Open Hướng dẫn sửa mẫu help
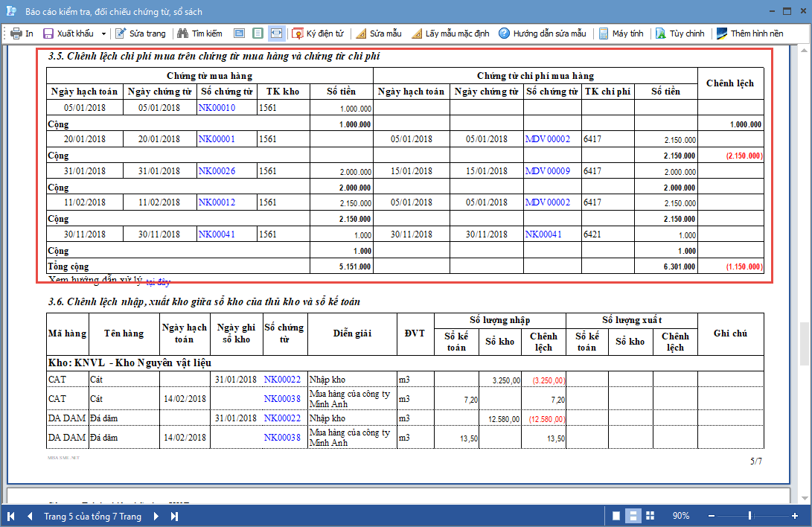Image resolution: width=812 pixels, height=527 pixels. point(543,33)
